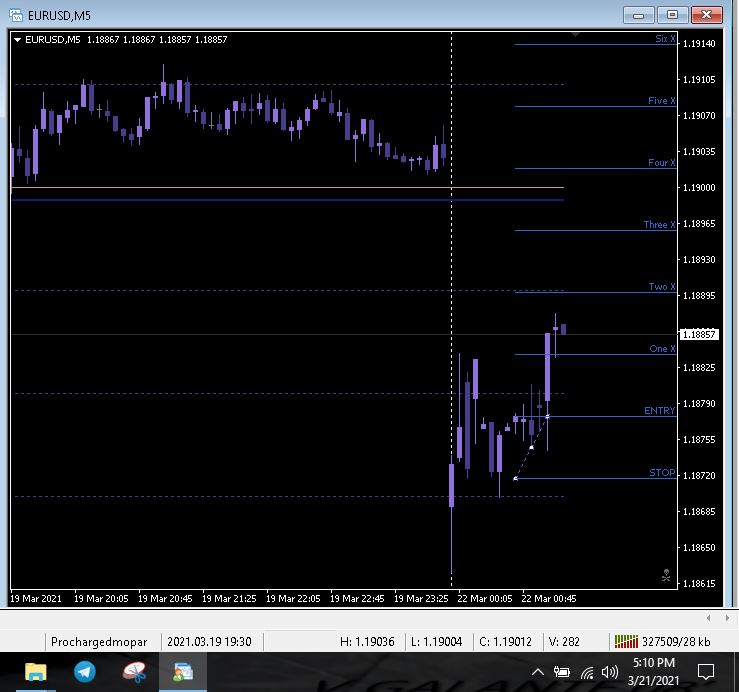
Task: Select the Three X level label
Action: 659,224
